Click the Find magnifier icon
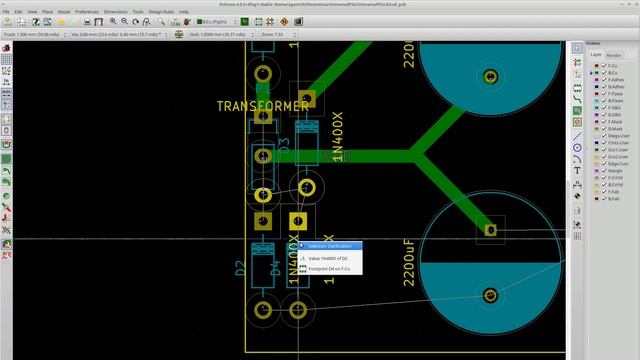The width and height of the screenshot is (640, 360). [x=162, y=22]
